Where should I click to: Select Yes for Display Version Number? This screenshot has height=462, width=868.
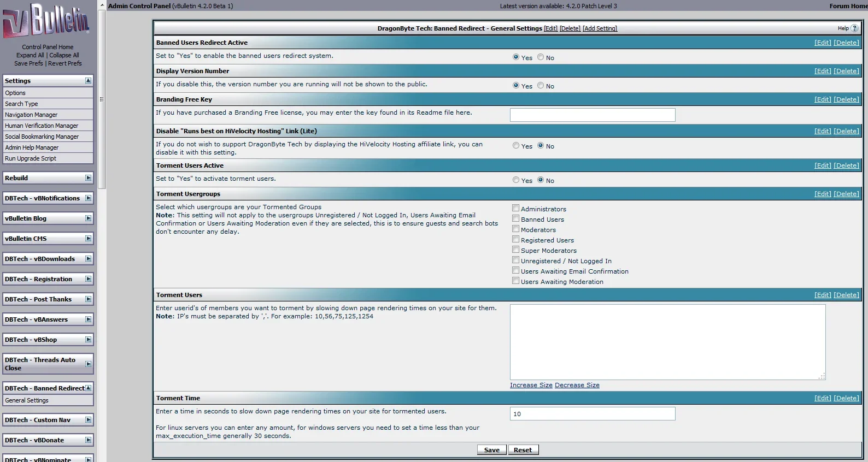pyautogui.click(x=516, y=85)
